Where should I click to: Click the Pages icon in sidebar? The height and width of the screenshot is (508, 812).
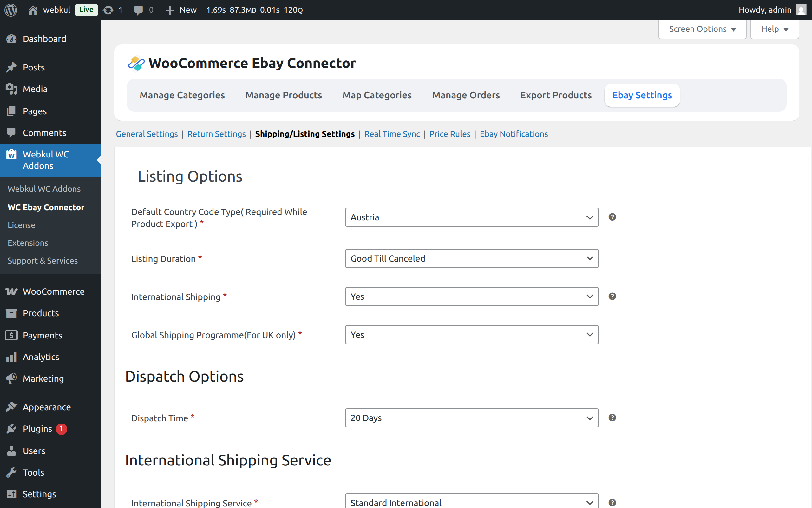pos(11,111)
